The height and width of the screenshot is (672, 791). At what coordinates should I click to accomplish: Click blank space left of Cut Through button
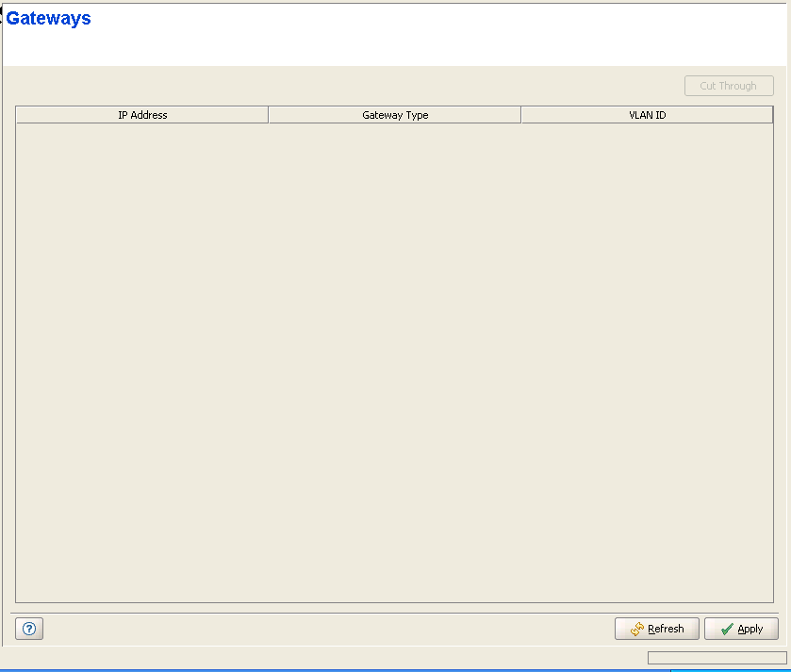[377, 86]
